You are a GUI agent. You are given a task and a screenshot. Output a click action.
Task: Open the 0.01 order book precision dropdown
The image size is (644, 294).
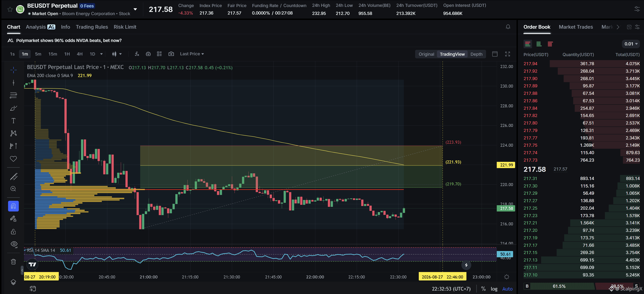pos(630,44)
